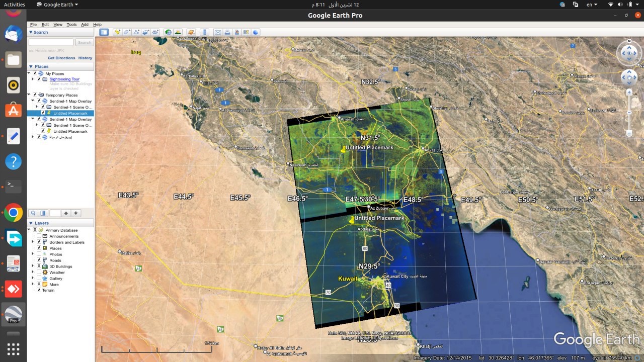Toggle the Borders and Labels checkbox
Viewport: 644px width, 362px height.
coord(39,242)
